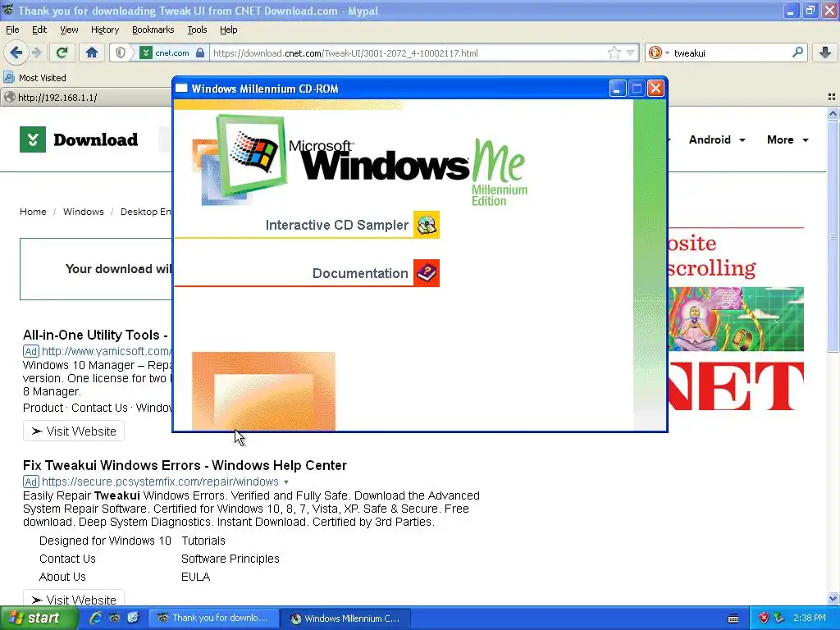This screenshot has width=840, height=630.
Task: Click the Interactive CD Sampler disc icon
Action: coord(427,225)
